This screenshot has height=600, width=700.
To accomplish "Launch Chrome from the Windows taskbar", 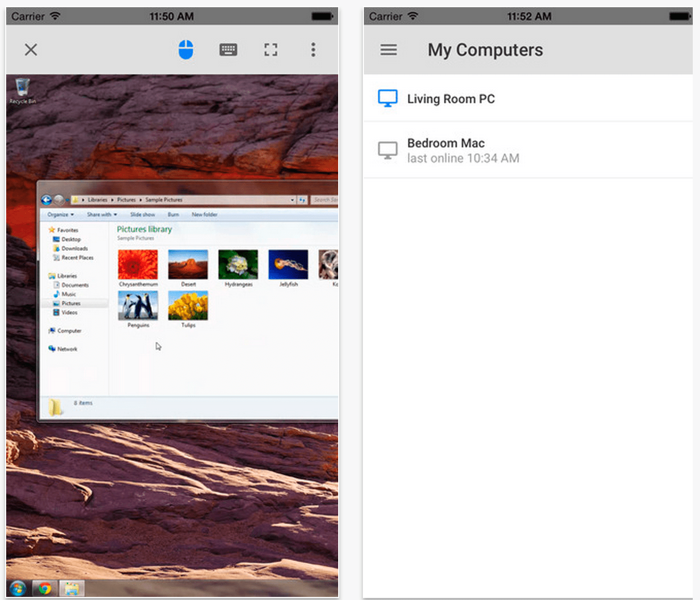I will [x=44, y=588].
